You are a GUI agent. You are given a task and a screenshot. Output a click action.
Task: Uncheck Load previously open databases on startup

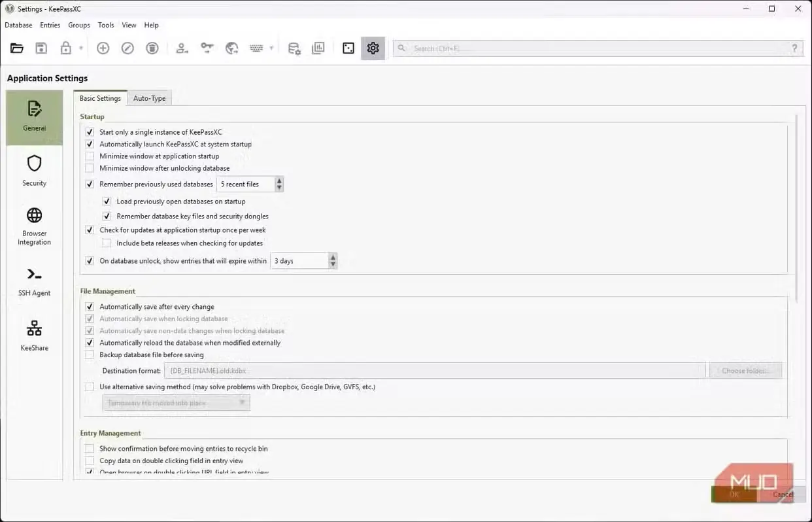click(107, 201)
